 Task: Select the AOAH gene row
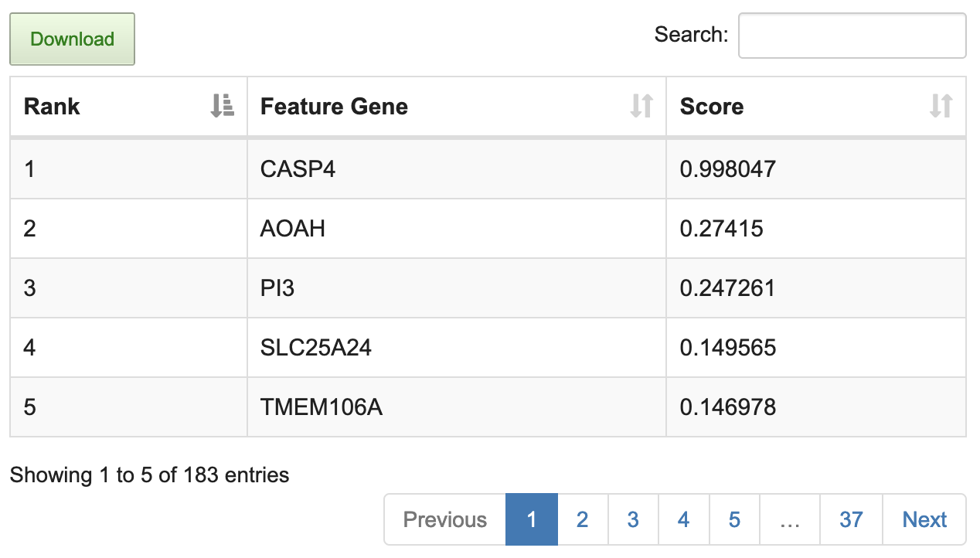click(x=293, y=229)
